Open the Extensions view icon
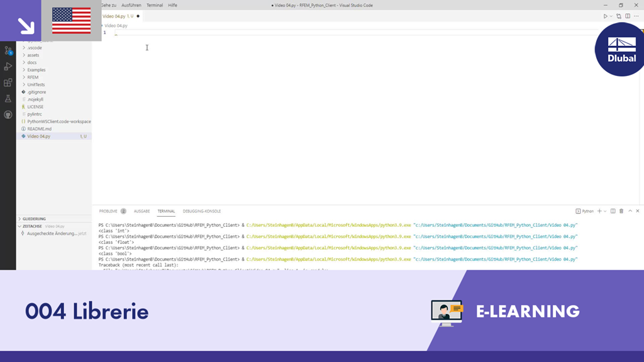The width and height of the screenshot is (644, 362). 8,82
